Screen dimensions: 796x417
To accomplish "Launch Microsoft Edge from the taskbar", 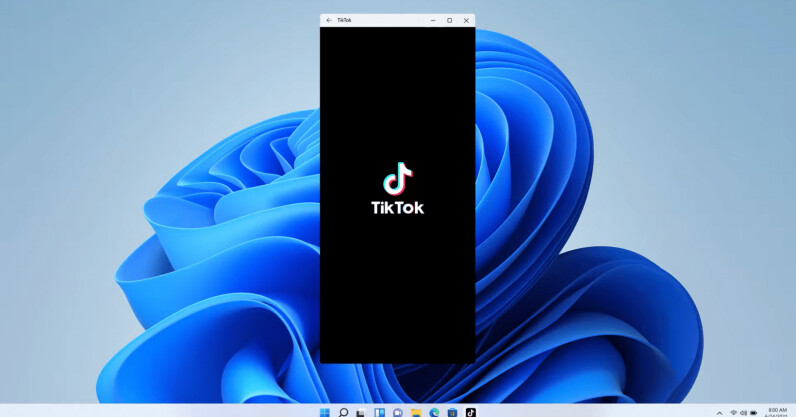I will (434, 412).
